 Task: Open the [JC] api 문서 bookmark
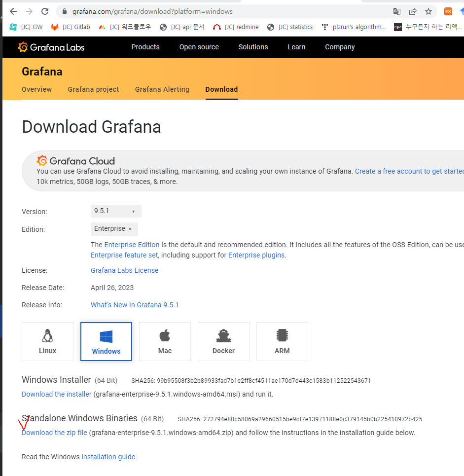click(182, 27)
